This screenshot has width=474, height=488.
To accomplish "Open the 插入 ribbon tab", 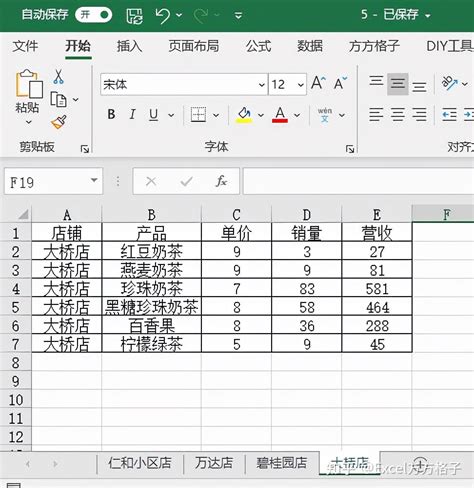I will [129, 46].
